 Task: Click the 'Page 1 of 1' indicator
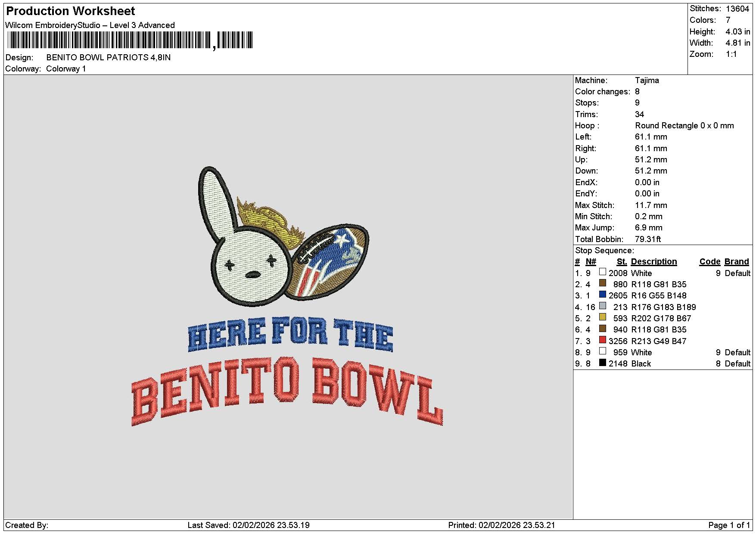pyautogui.click(x=729, y=525)
